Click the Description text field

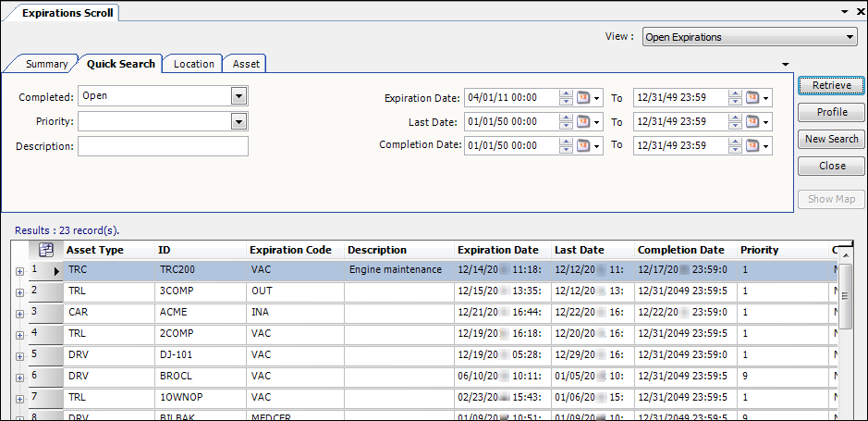163,146
